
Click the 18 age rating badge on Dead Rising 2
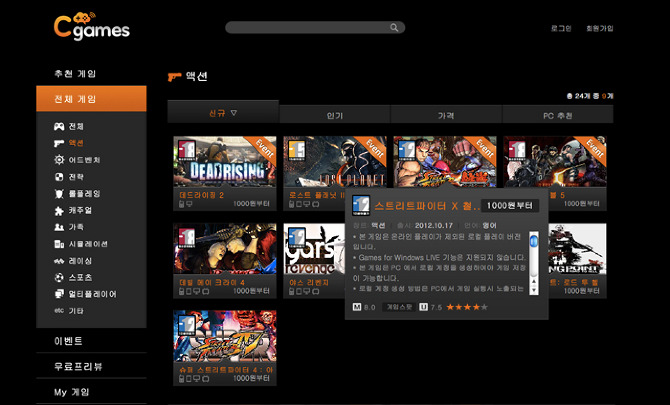tap(187, 150)
